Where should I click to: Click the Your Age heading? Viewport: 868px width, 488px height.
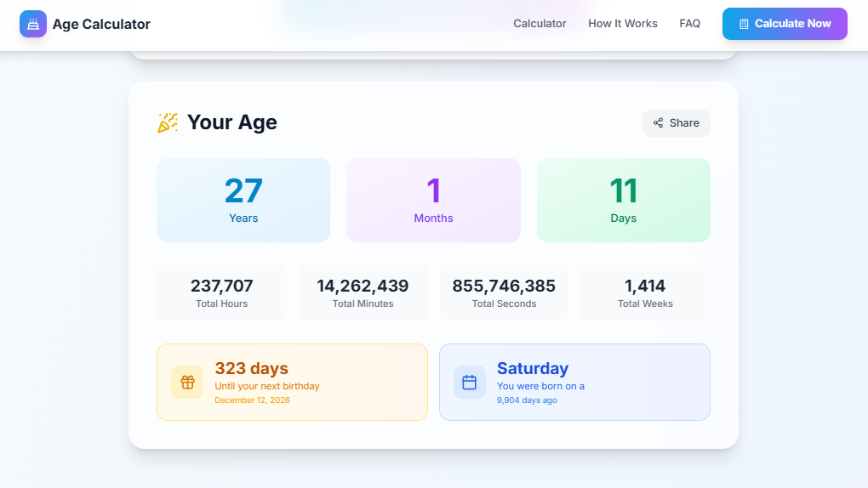point(232,122)
